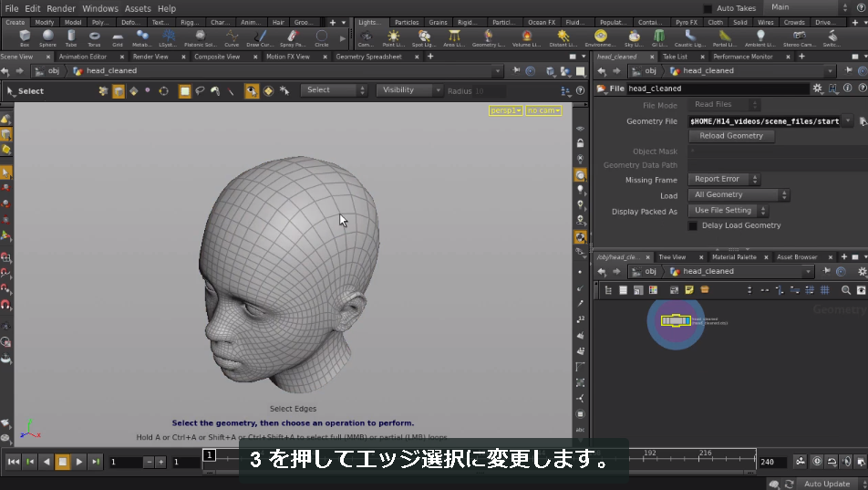This screenshot has height=490, width=868.
Task: Select the Tube shelf tool
Action: (71, 38)
